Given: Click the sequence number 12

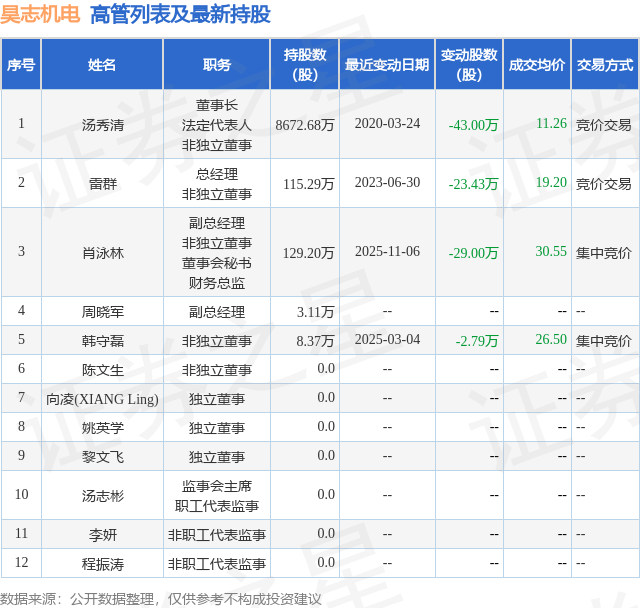Looking at the screenshot, I should [x=21, y=562].
